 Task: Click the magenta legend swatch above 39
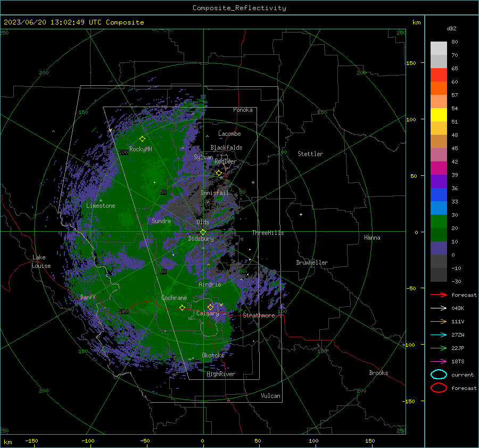click(439, 168)
